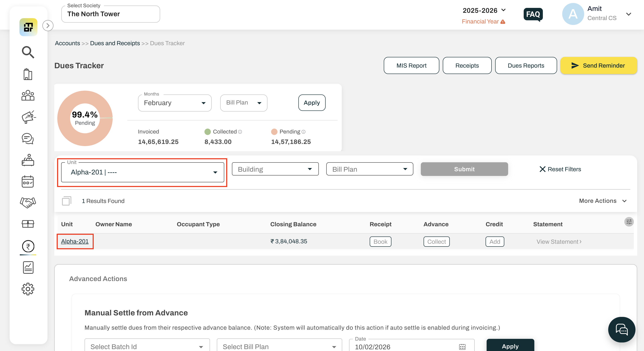
Task: Open the calendar bookings icon in sidebar
Action: click(x=28, y=181)
